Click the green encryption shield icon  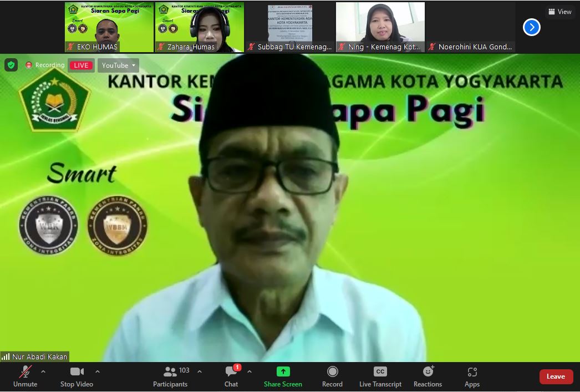click(x=11, y=65)
